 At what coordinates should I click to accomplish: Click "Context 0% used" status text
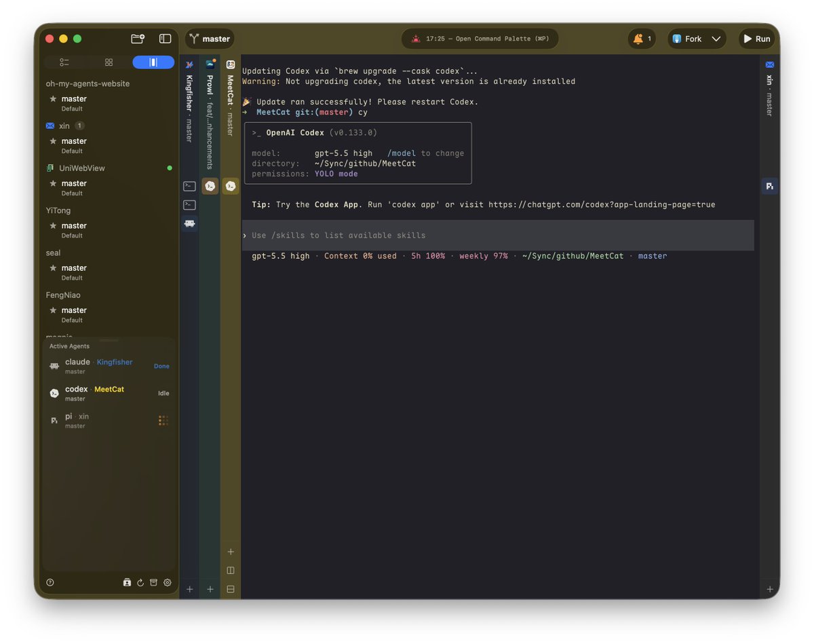pos(360,256)
